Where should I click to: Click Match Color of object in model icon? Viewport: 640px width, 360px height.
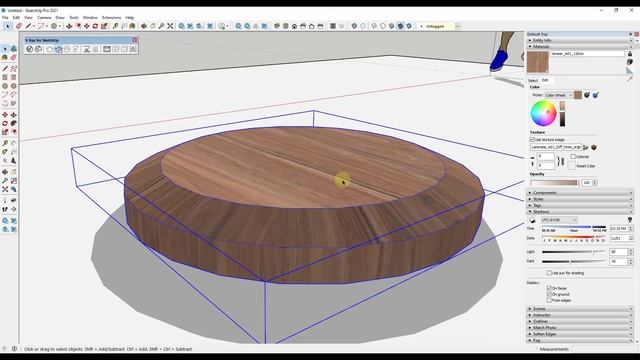[587, 95]
